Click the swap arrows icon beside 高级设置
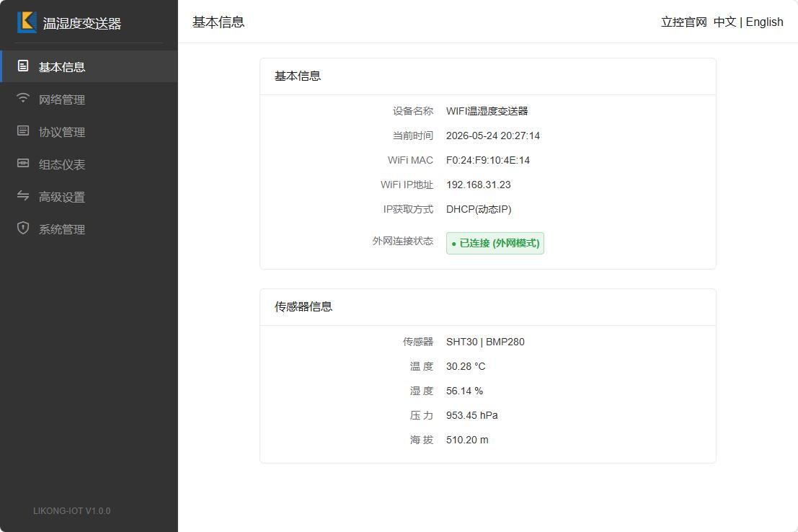This screenshot has width=798, height=532. tap(23, 195)
